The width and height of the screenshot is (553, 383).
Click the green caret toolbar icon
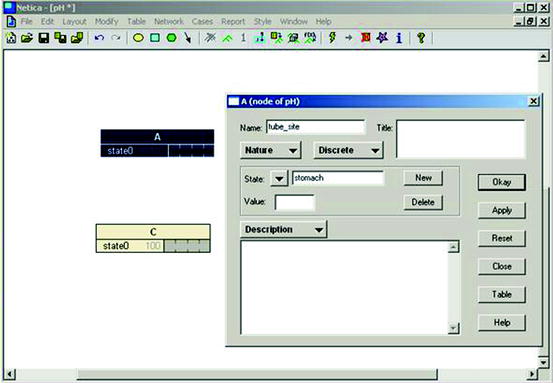point(227,38)
